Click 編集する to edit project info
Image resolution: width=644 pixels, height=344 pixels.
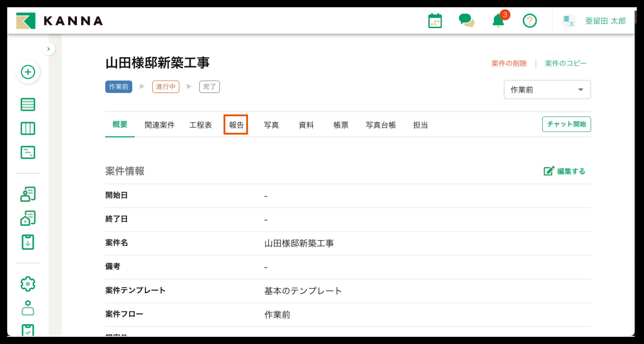tap(564, 171)
